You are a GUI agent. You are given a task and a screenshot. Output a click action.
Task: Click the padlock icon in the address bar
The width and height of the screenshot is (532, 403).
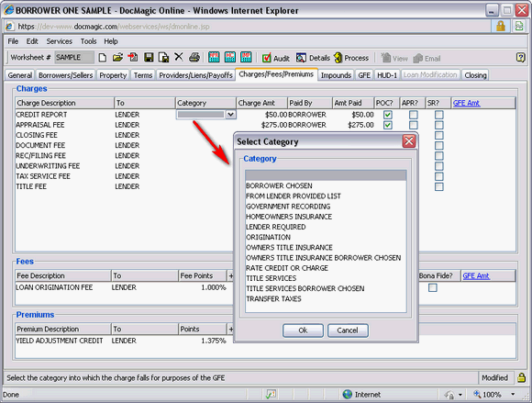[x=501, y=26]
